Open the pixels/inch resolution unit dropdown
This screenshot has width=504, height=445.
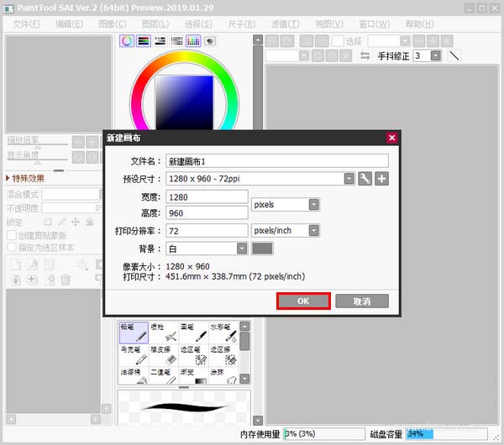point(314,230)
